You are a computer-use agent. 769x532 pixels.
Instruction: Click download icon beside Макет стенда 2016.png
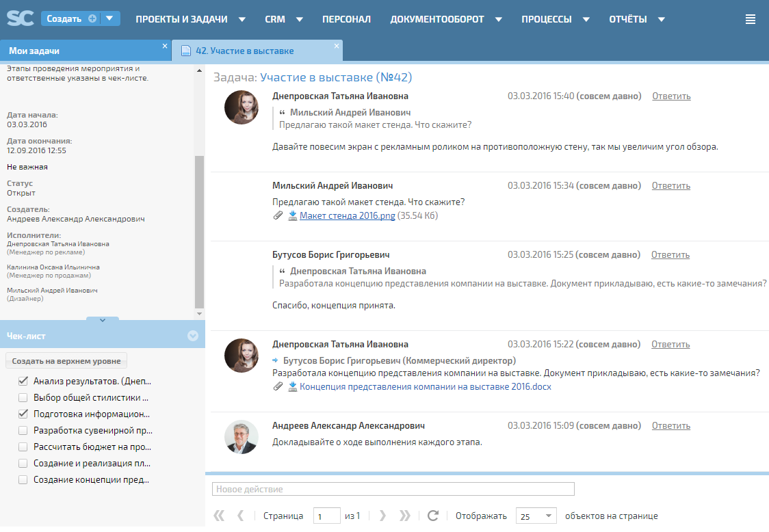(293, 215)
